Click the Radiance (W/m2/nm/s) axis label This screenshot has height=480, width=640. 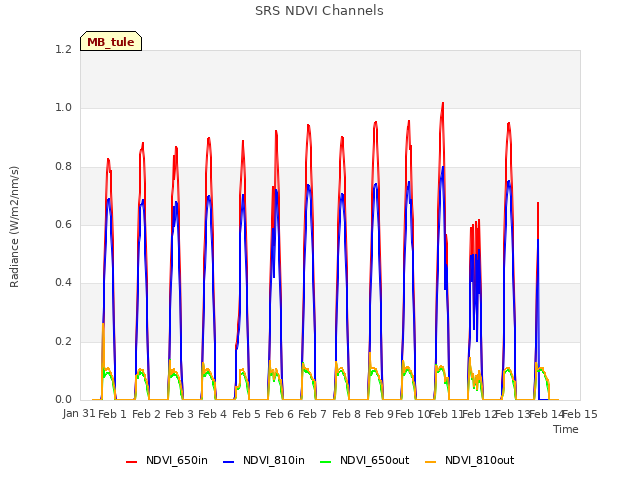[x=14, y=227]
